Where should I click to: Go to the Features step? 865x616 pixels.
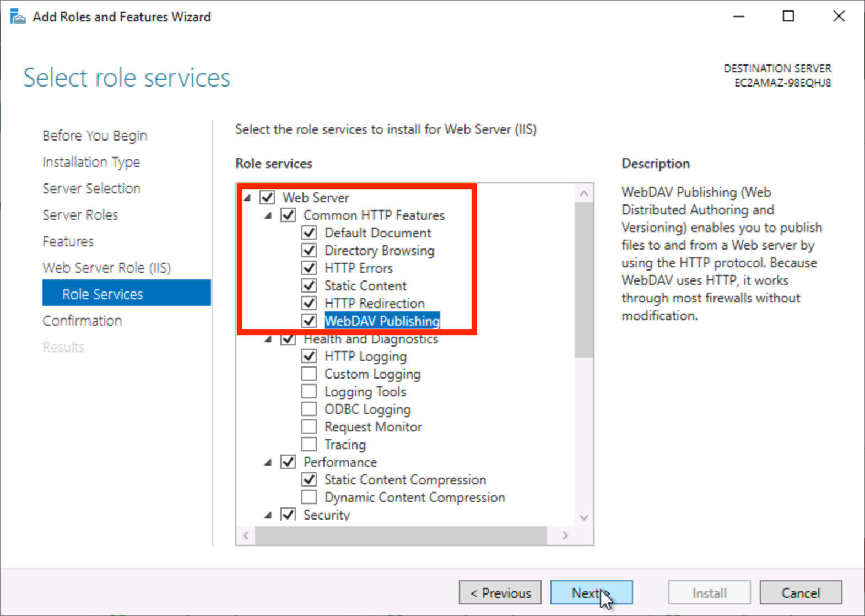click(x=68, y=241)
